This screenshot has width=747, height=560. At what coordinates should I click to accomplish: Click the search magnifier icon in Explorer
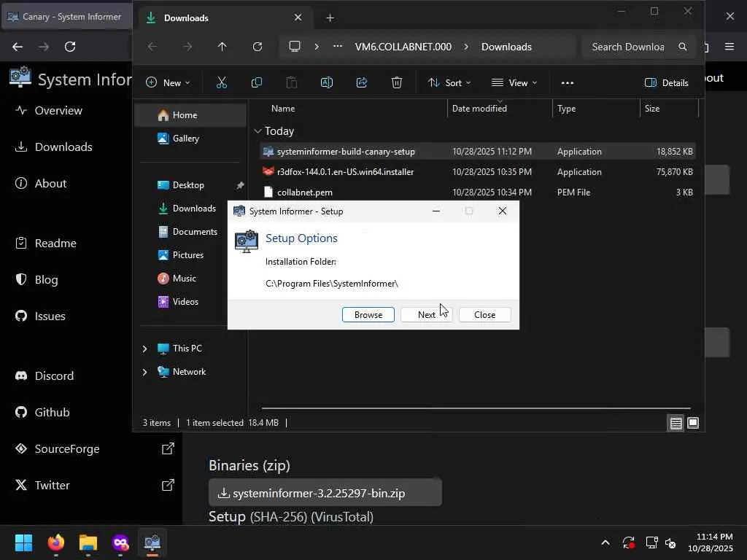click(682, 47)
